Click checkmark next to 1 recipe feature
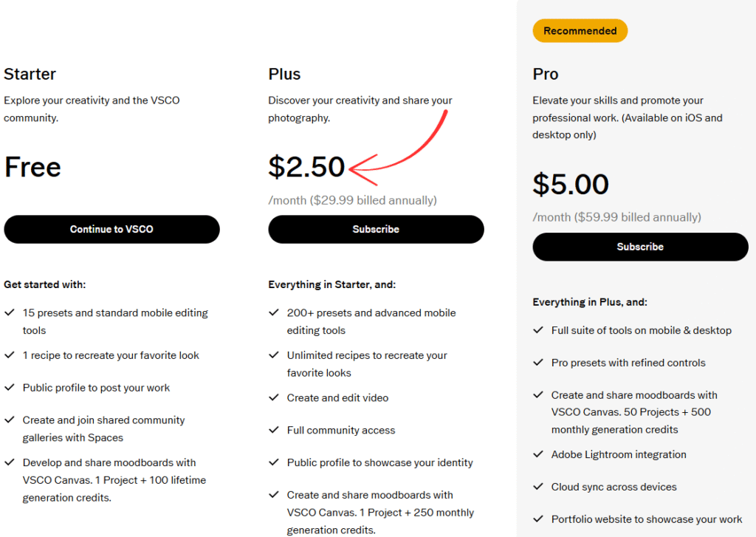The width and height of the screenshot is (756, 537). 10,355
